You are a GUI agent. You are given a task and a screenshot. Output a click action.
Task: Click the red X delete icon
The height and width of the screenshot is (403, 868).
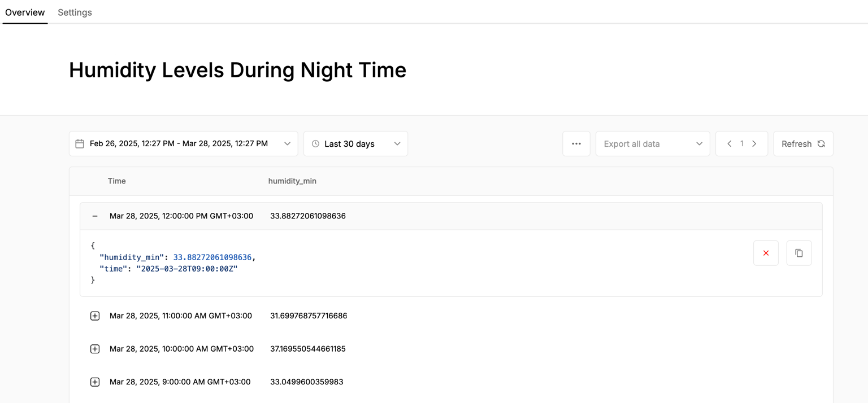[x=766, y=253]
